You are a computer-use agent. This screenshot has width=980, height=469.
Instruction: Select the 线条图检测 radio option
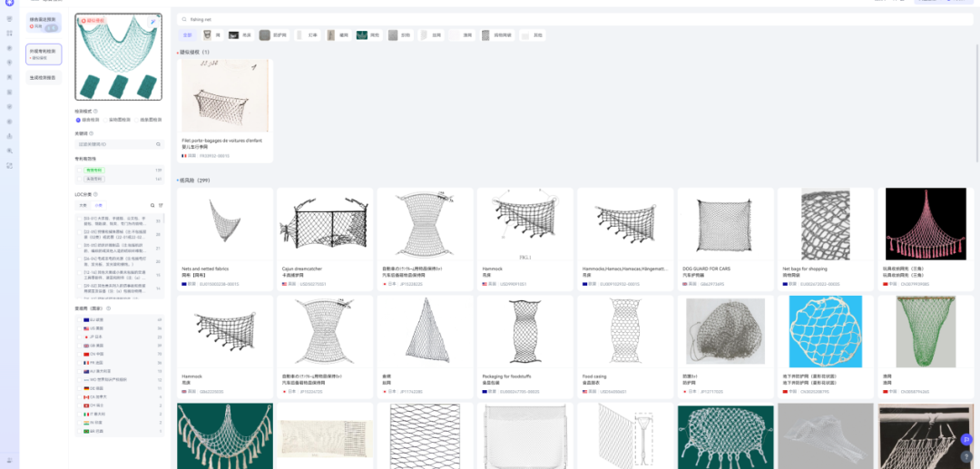[x=136, y=119]
